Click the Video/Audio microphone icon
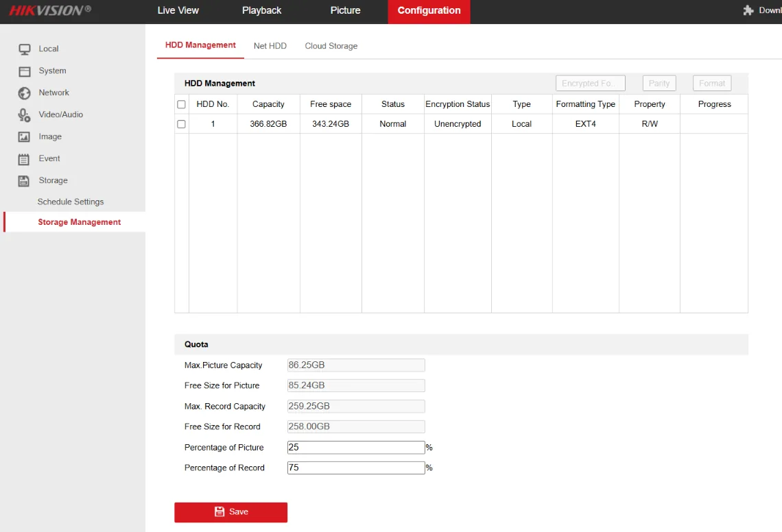782x532 pixels. click(24, 115)
